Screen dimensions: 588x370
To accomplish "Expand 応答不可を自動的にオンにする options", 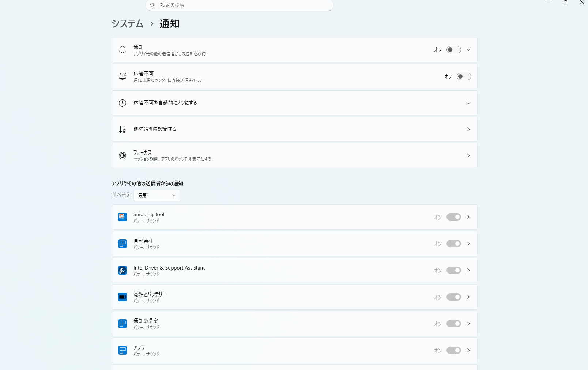I will tap(468, 103).
